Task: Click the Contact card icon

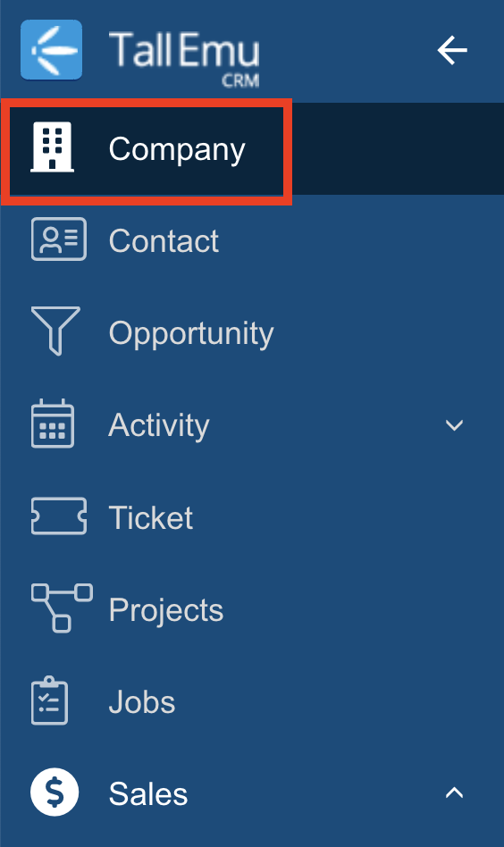Action: (x=59, y=239)
